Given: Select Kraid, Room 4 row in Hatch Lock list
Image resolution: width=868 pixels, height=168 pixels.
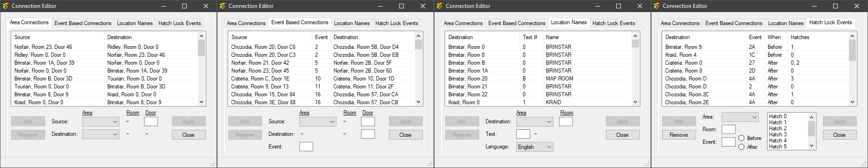Looking at the screenshot, I should click(x=756, y=55).
